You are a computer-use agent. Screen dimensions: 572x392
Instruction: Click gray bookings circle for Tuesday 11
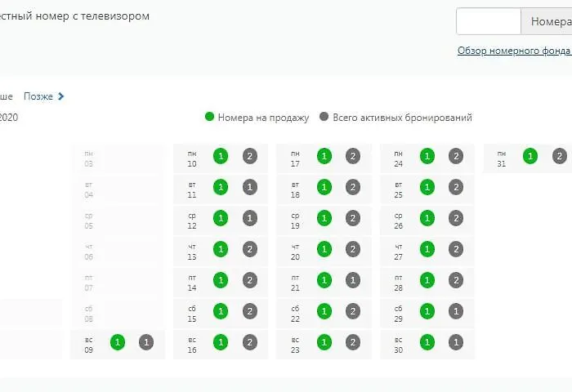[x=250, y=187]
